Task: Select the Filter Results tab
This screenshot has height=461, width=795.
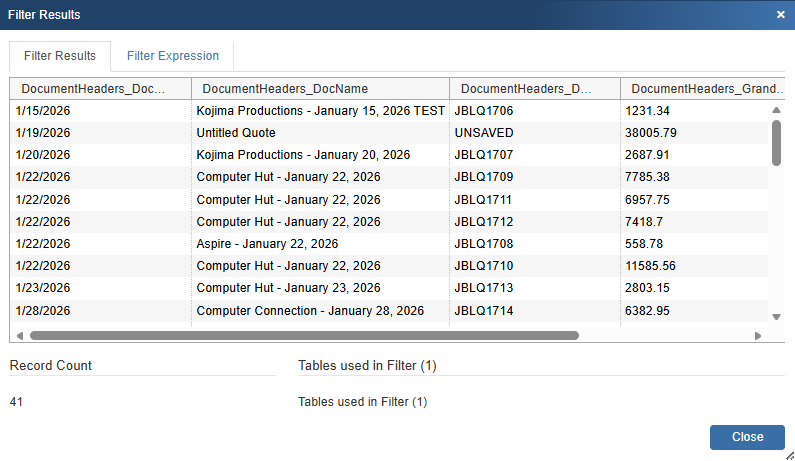Action: [60, 56]
